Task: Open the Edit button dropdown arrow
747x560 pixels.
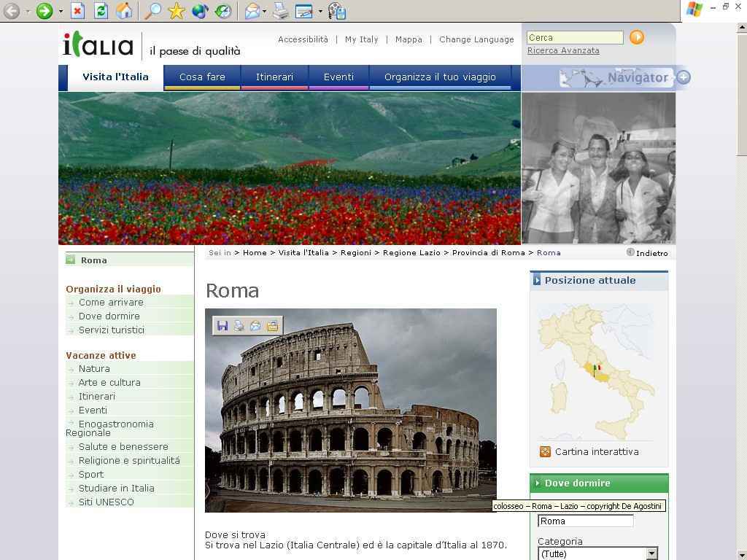Action: coord(320,11)
